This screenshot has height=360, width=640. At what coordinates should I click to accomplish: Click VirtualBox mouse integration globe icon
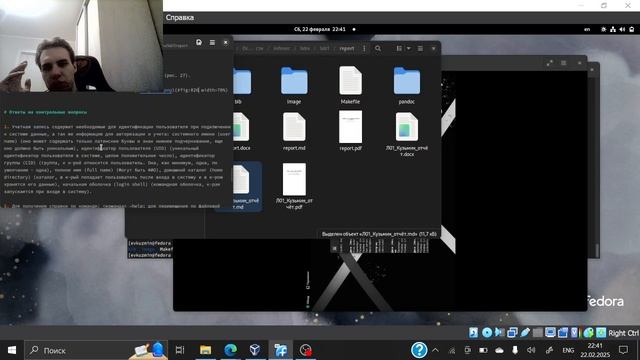point(588,333)
